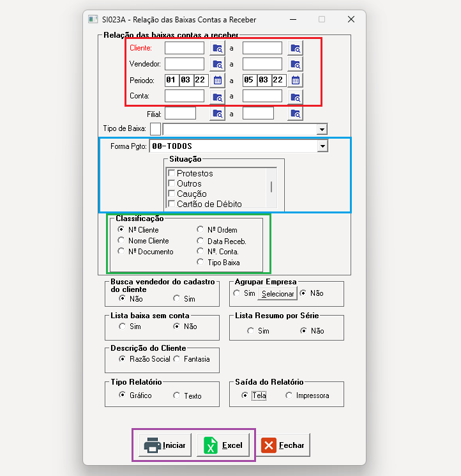The width and height of the screenshot is (461, 476).
Task: Minimize the SI023A window
Action: coord(293,19)
